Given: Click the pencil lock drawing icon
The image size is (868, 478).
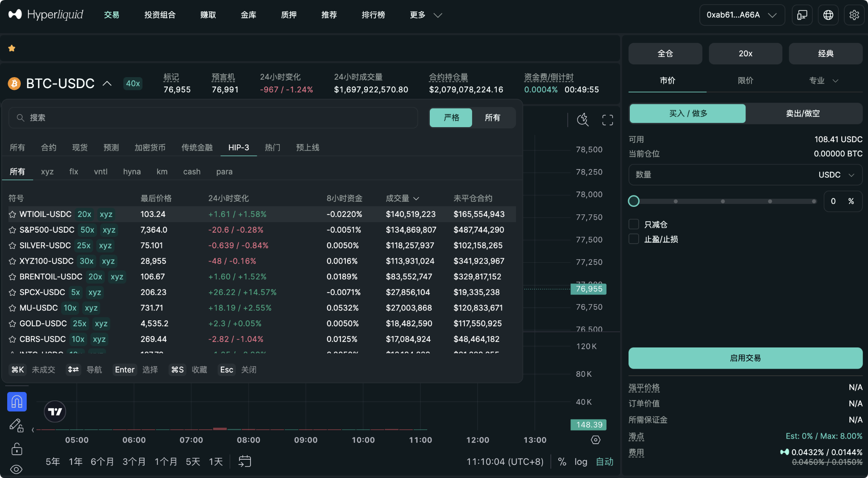Looking at the screenshot, I should (x=17, y=425).
